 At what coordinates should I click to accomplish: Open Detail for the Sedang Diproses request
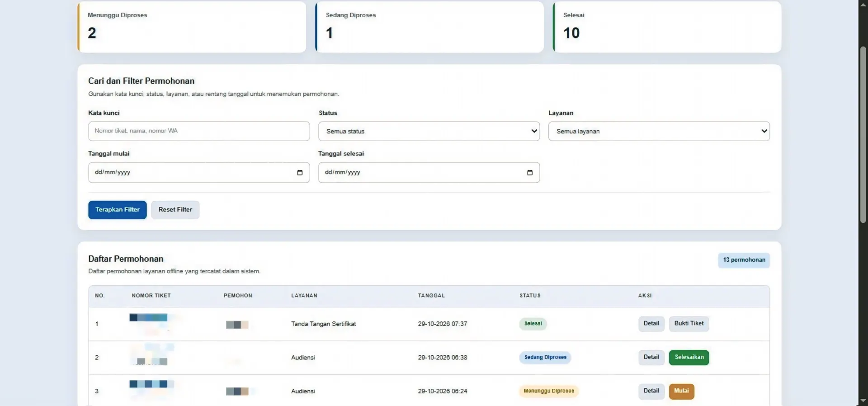pyautogui.click(x=651, y=357)
